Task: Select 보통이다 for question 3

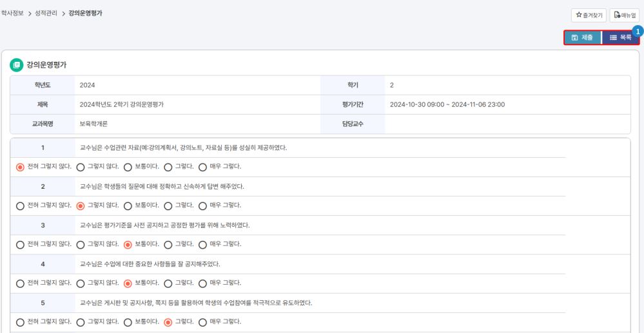Action: point(128,245)
